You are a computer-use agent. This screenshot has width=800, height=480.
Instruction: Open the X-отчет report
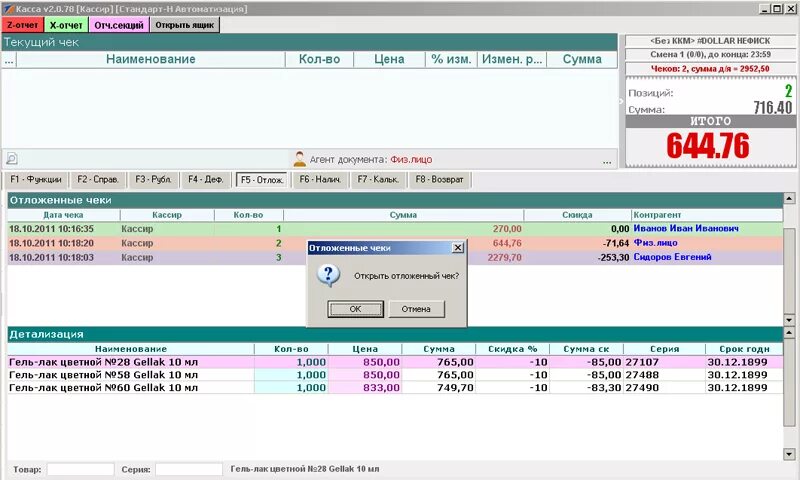[x=66, y=24]
